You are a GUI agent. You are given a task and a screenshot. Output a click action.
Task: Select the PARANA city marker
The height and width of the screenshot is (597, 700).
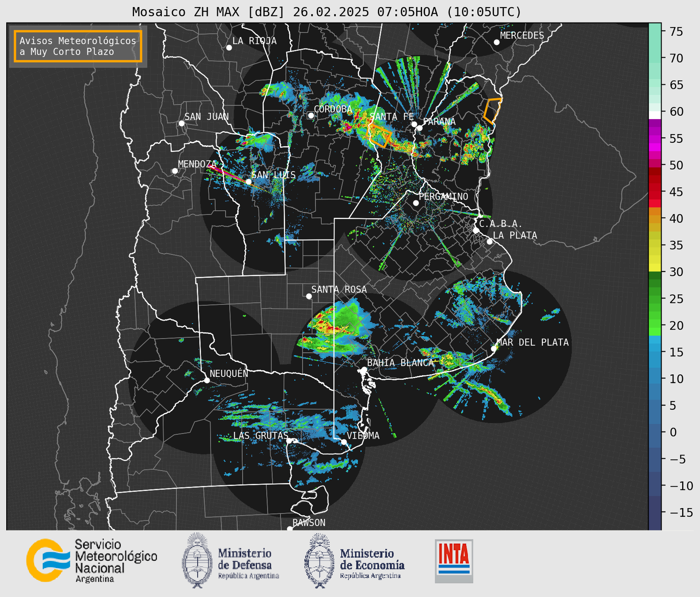coord(420,128)
